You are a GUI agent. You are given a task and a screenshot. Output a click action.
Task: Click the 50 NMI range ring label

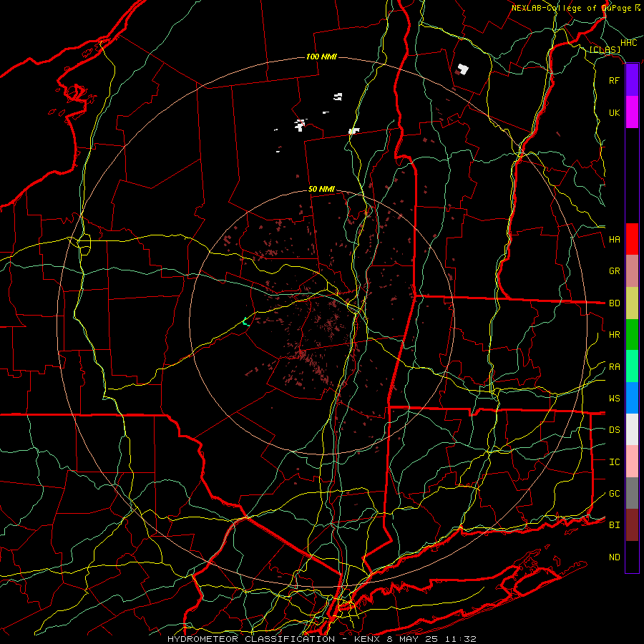321,189
